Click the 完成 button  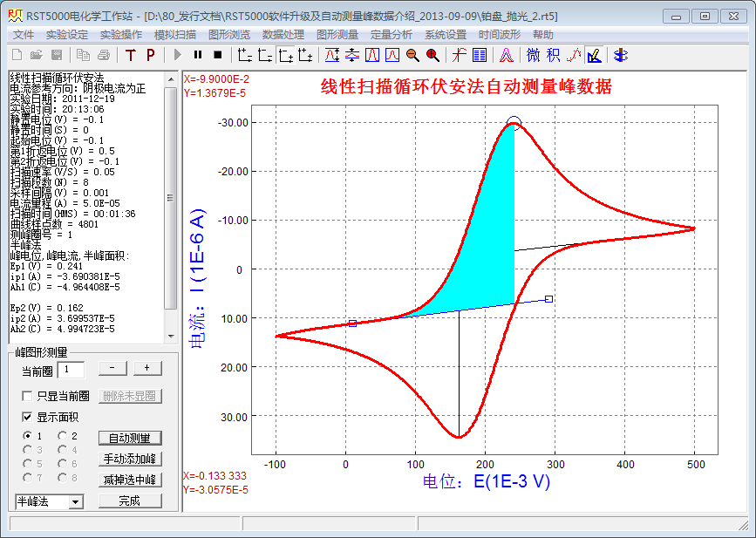pos(130,501)
